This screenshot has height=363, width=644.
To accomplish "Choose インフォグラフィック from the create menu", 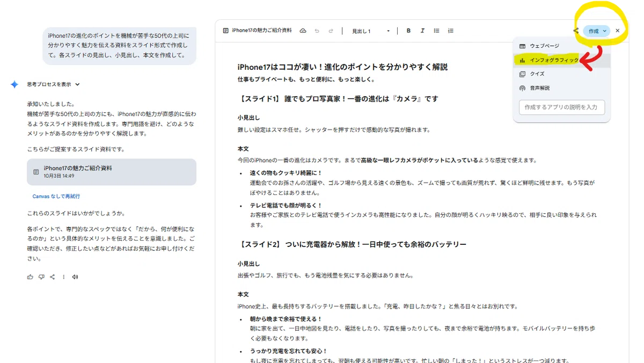I will pos(562,60).
